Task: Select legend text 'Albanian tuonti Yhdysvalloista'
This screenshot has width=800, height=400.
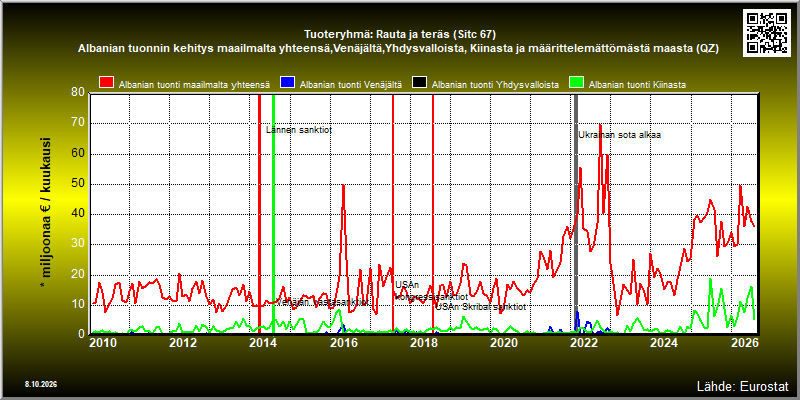Action: click(495, 85)
